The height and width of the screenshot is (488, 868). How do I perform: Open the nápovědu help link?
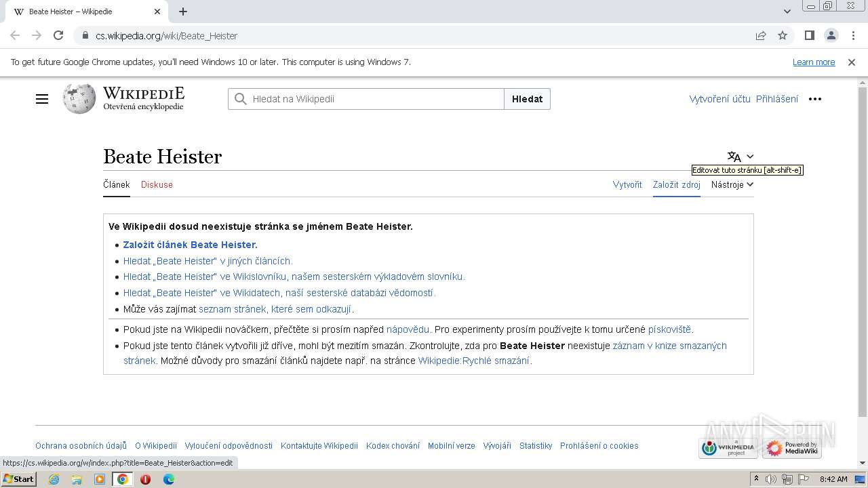coord(408,329)
